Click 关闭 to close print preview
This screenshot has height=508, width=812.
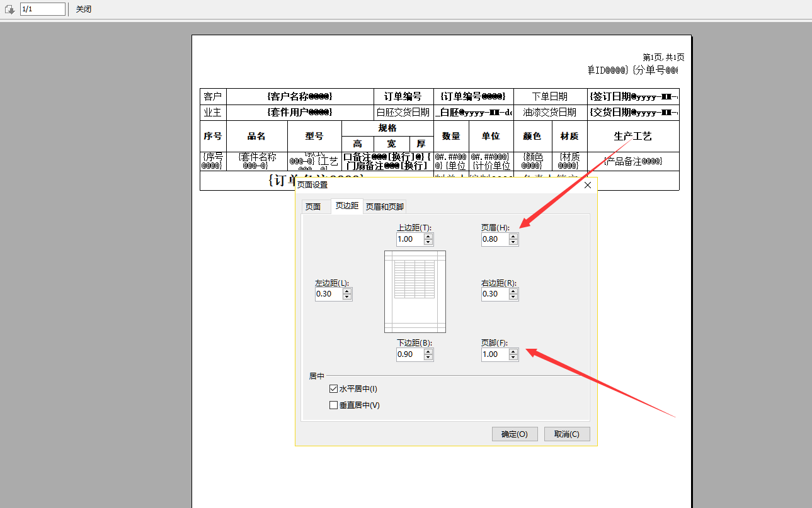[x=84, y=9]
